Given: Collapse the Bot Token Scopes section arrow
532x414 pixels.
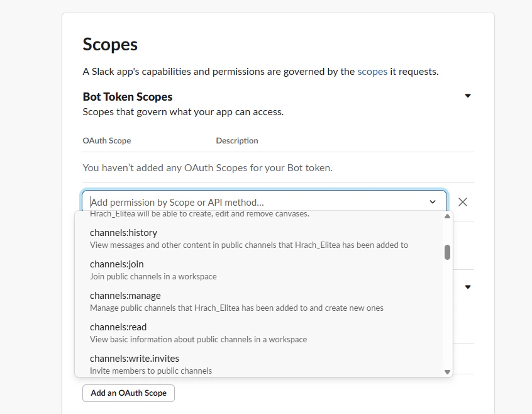Looking at the screenshot, I should [467, 96].
